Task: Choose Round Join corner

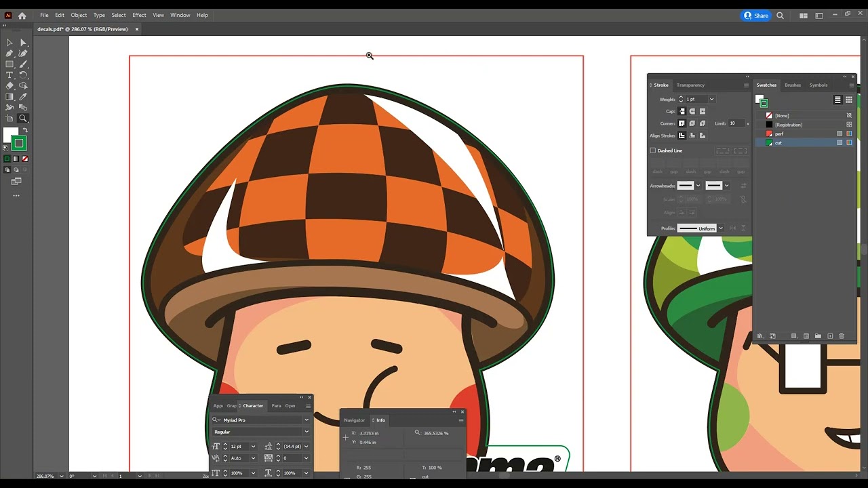Action: point(692,123)
